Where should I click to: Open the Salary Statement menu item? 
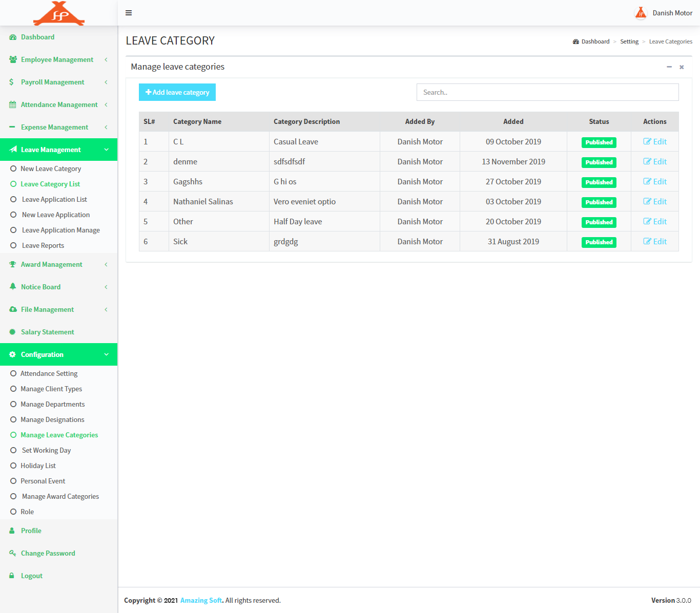(x=47, y=332)
